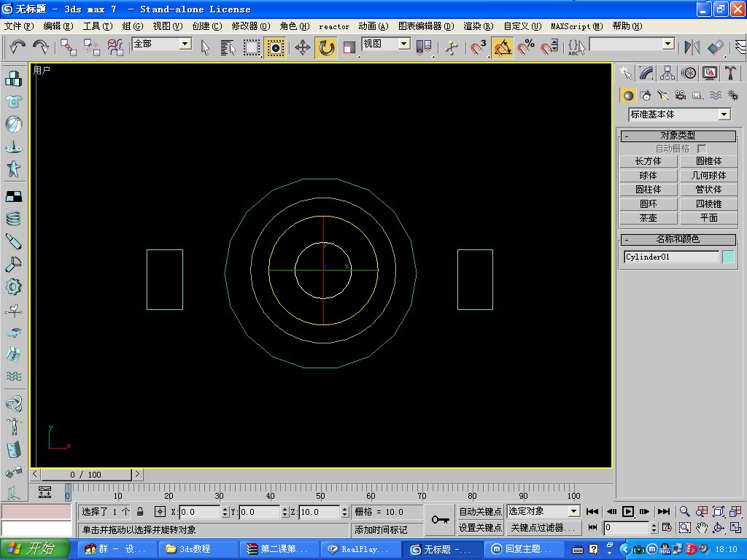The height and width of the screenshot is (560, 747).
Task: Click Select and Manipulate icon
Action: tap(451, 47)
